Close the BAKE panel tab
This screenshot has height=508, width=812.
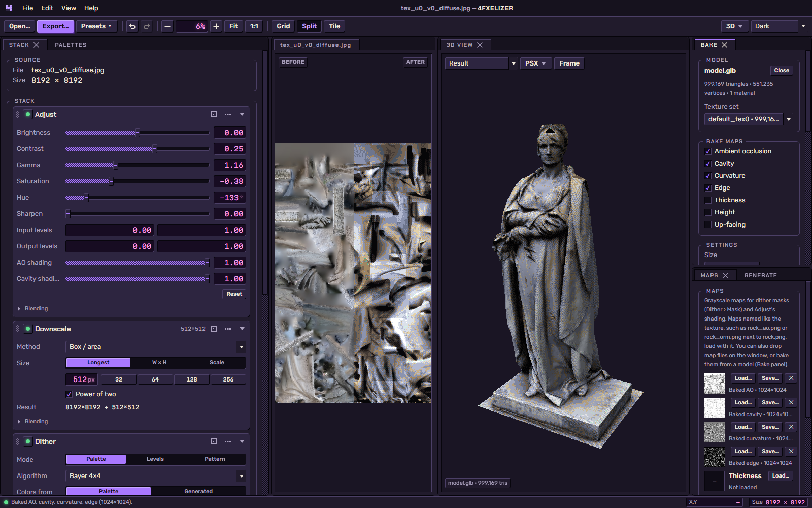[x=725, y=45]
